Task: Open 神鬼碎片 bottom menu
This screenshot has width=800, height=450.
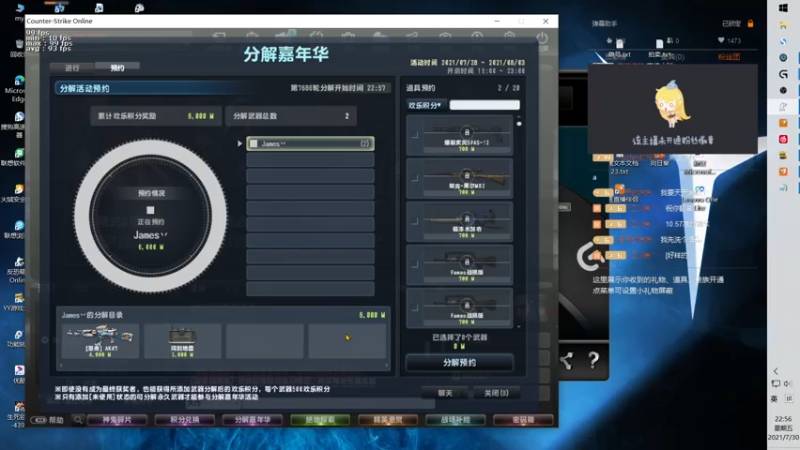Action: (x=117, y=420)
